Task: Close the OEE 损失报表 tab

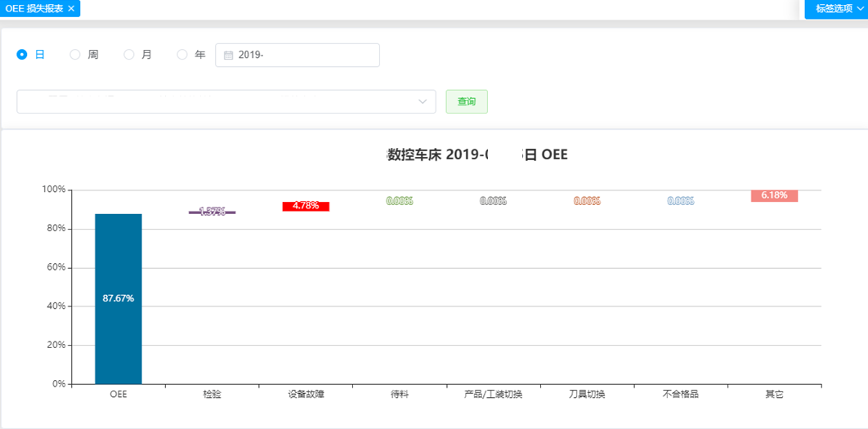Action: click(x=71, y=8)
